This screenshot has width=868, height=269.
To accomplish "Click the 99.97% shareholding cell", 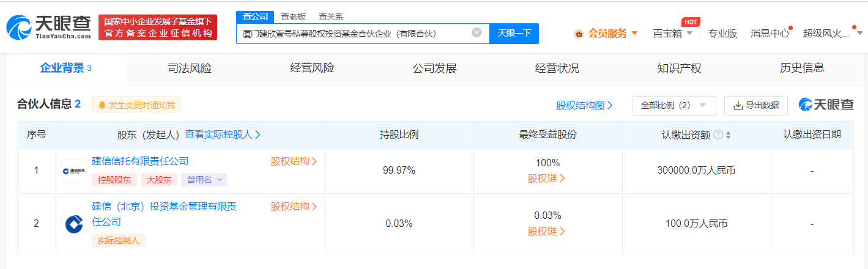I will [399, 171].
